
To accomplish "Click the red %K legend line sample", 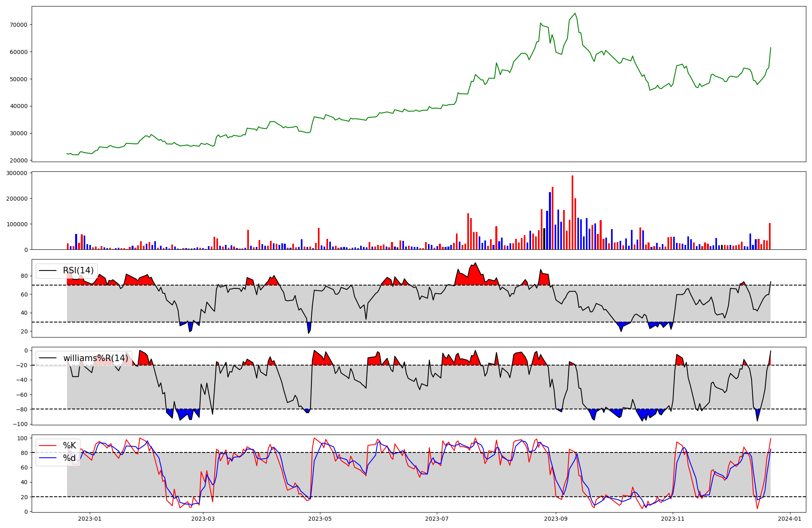I will coord(47,446).
